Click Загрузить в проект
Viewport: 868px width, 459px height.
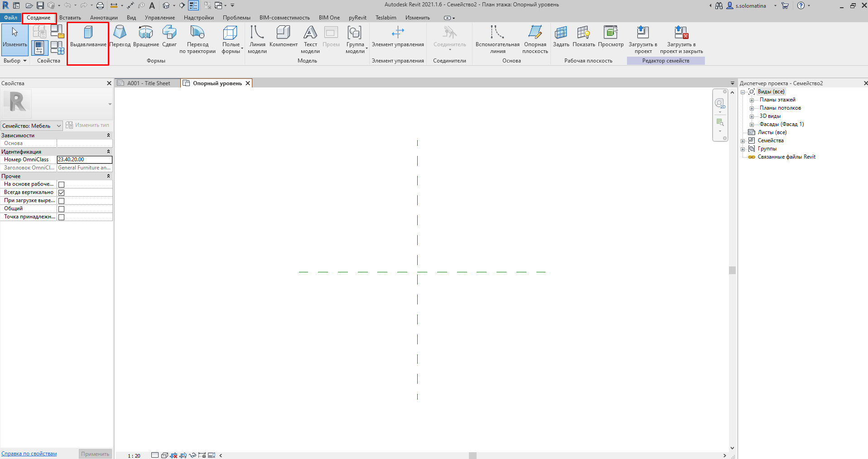point(643,40)
